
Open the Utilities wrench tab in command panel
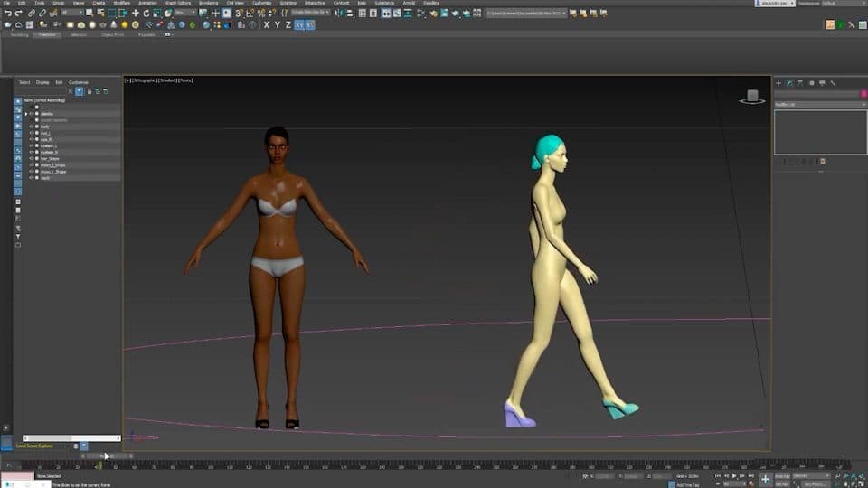click(833, 83)
